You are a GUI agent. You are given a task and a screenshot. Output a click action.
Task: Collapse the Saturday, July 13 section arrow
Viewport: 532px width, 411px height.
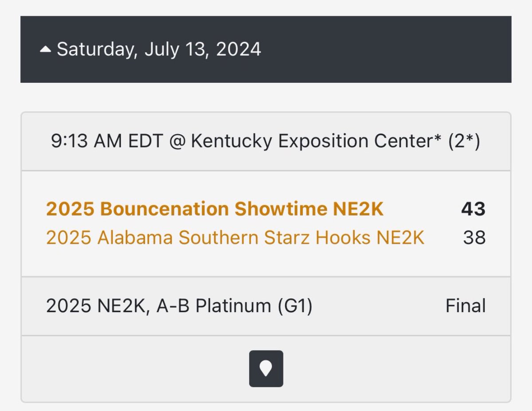tap(45, 50)
